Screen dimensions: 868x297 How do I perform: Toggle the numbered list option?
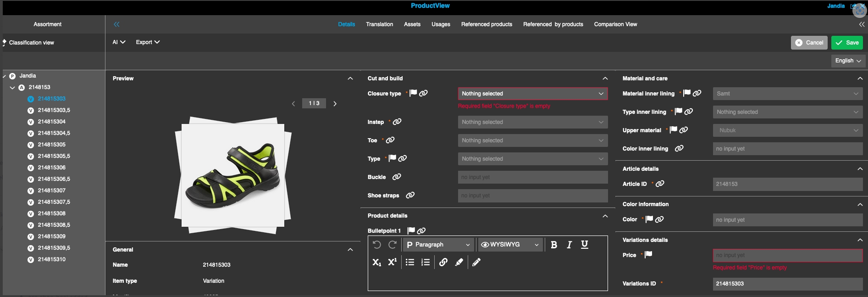click(x=426, y=262)
